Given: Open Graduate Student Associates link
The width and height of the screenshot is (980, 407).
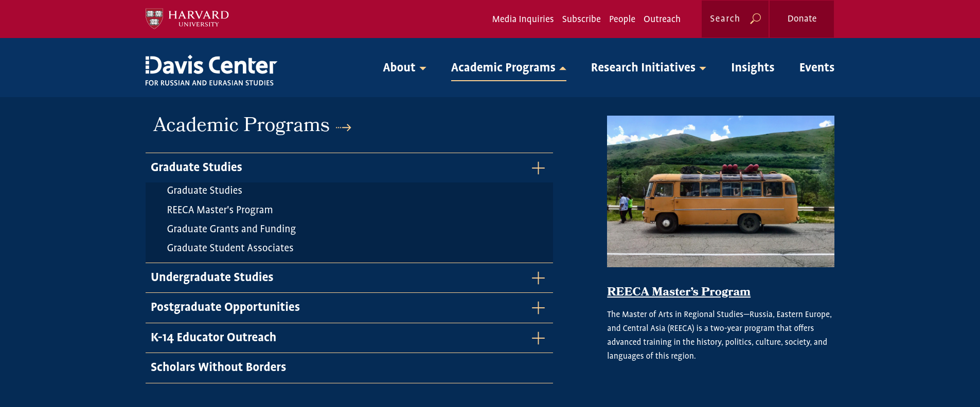Looking at the screenshot, I should (230, 248).
